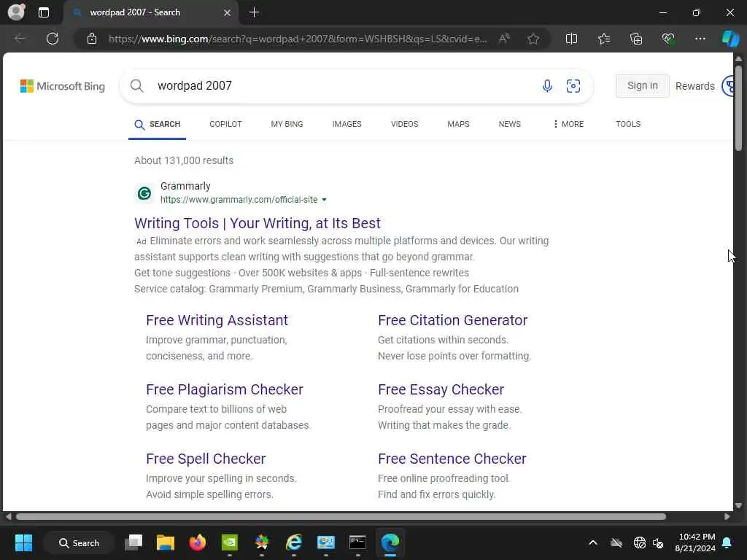Open Browser essentials heart icon
The height and width of the screenshot is (560, 747).
tap(668, 39)
